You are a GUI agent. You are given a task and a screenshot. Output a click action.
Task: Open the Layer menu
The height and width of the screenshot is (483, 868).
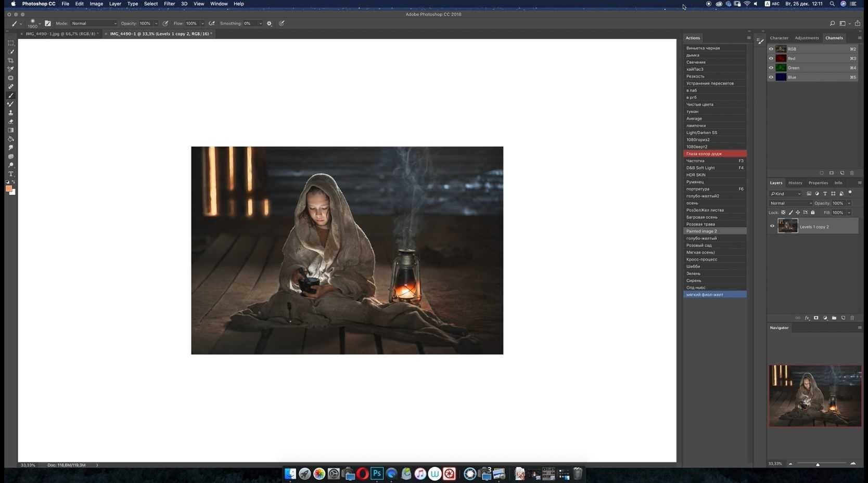point(115,4)
